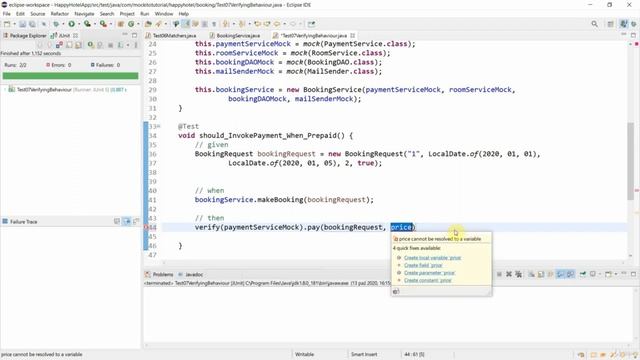Switch to the BookingService.java tab
This screenshot has height=360, width=640.
pyautogui.click(x=235, y=36)
